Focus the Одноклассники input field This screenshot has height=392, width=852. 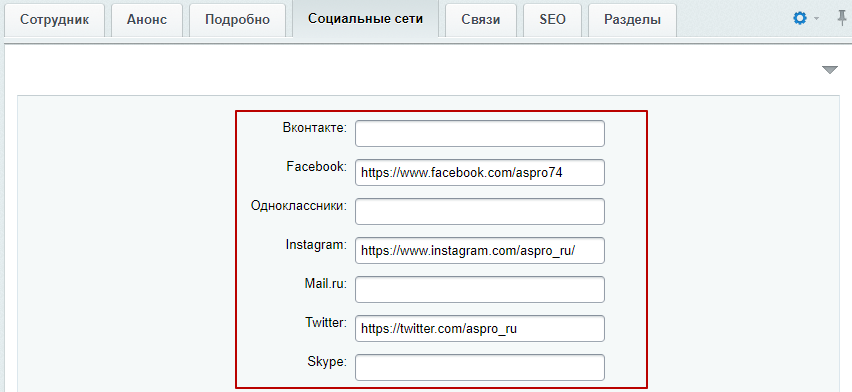coord(480,211)
